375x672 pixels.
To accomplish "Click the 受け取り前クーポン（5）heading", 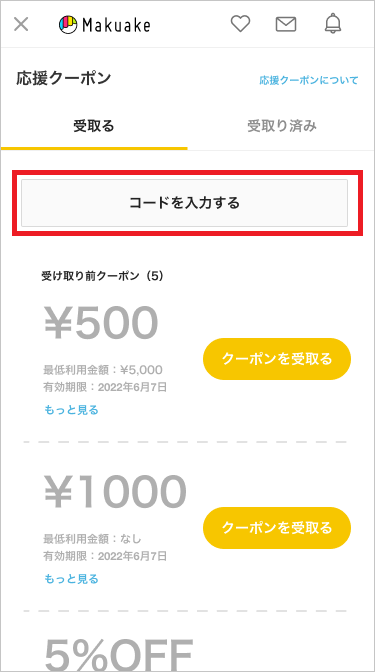I will (102, 276).
